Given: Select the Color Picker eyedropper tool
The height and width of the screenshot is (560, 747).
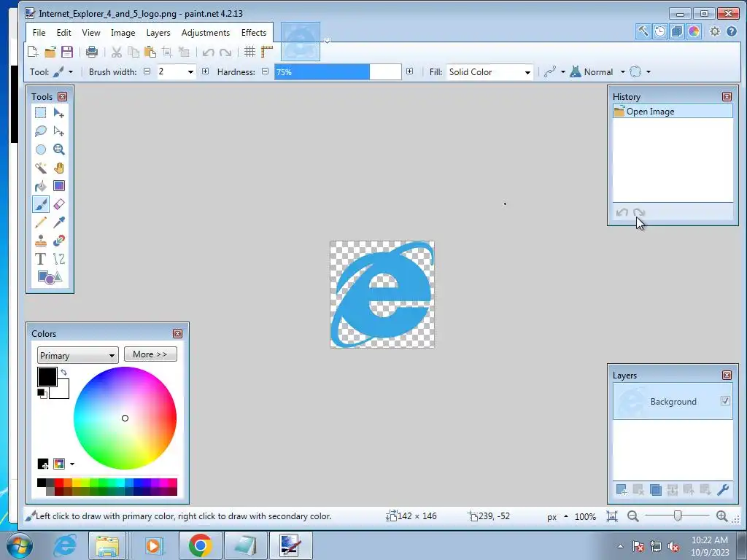Looking at the screenshot, I should click(x=58, y=222).
